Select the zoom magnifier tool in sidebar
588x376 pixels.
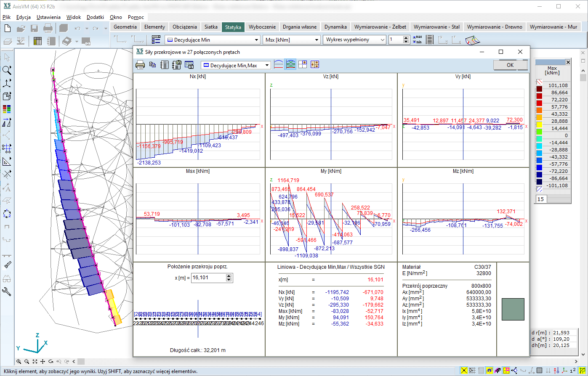click(7, 70)
